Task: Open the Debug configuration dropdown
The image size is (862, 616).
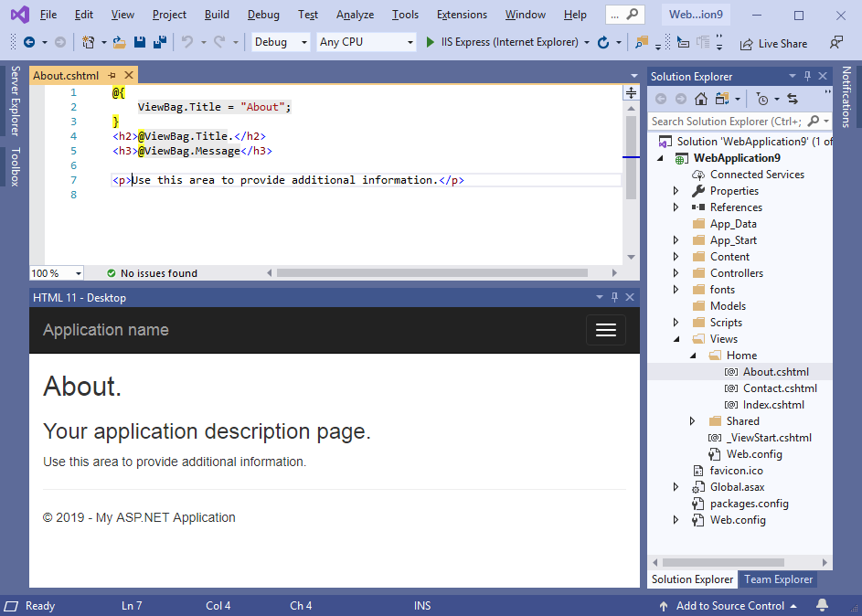Action: click(279, 42)
